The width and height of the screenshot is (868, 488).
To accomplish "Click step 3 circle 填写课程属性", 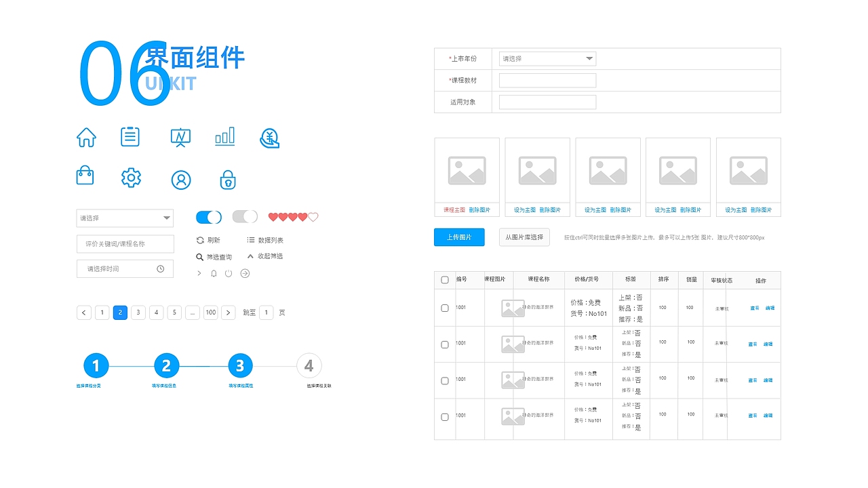I will click(x=240, y=366).
